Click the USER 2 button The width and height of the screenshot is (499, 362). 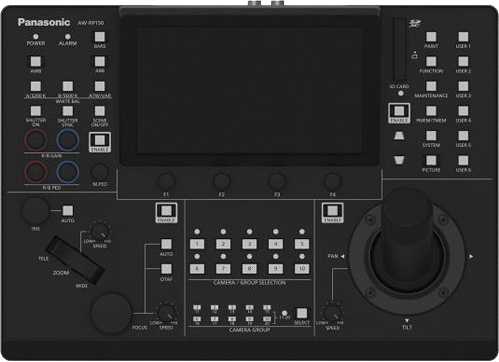click(463, 61)
